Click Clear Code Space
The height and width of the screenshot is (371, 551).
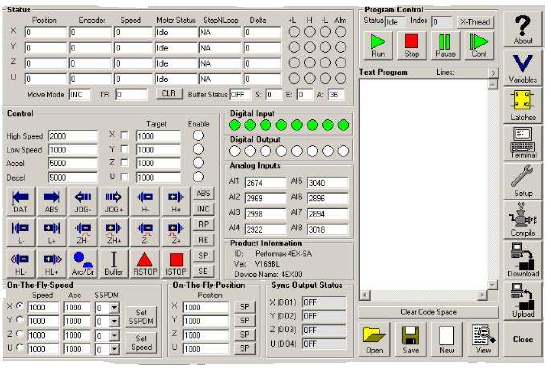tap(428, 312)
